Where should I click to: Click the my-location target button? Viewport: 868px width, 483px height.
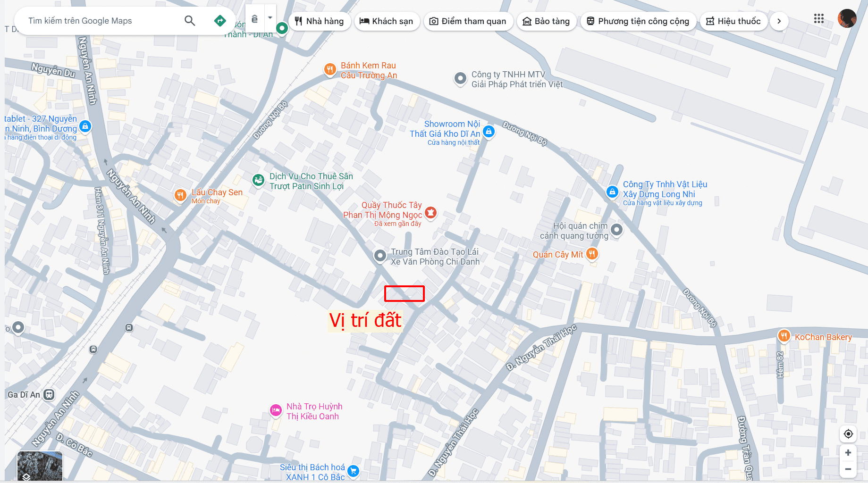click(848, 434)
